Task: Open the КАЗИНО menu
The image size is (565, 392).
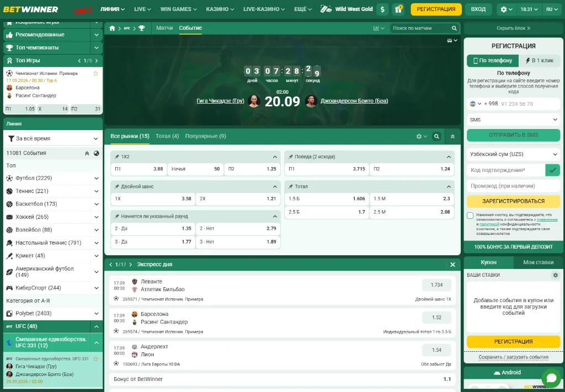Action: point(220,9)
